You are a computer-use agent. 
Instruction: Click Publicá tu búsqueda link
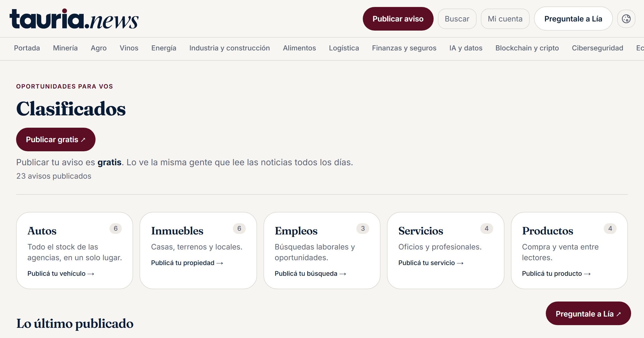coord(310,274)
